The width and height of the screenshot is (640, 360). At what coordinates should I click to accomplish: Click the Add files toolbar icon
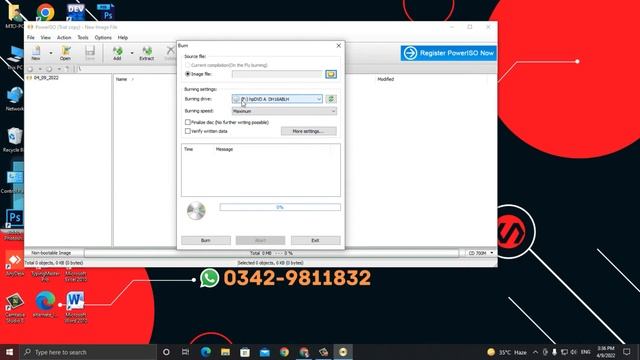(118, 53)
